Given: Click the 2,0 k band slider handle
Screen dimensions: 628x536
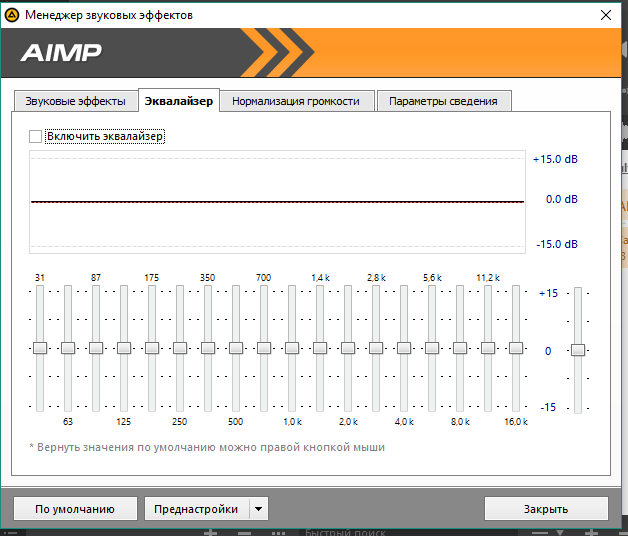Looking at the screenshot, I should pos(348,348).
